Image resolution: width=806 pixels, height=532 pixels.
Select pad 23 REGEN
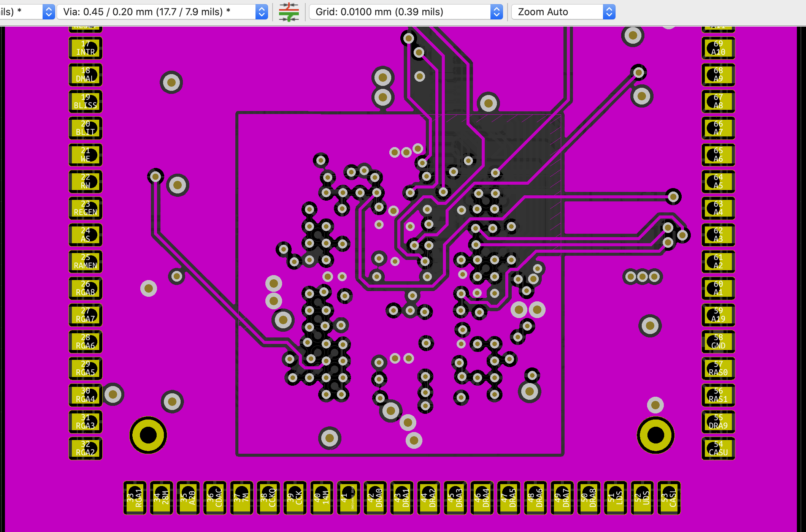click(x=86, y=208)
